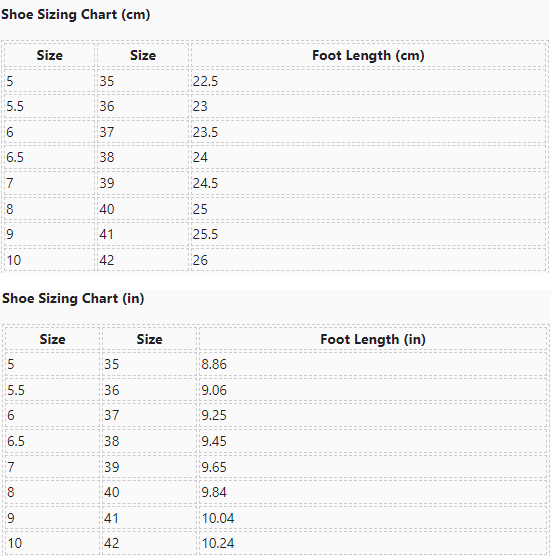Click the 22.5 foot length cell
Viewport: 551px width, 556px height.
click(x=368, y=81)
